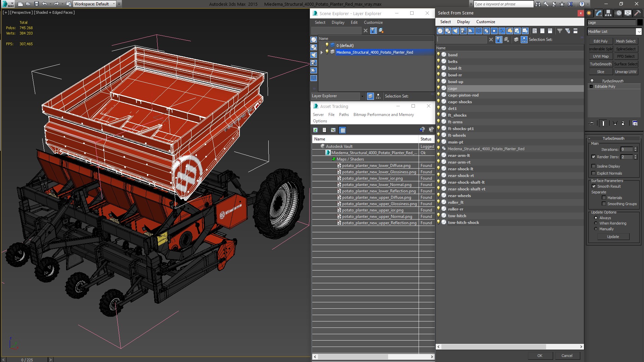
Task: Click Configure Modifier Sets icon
Action: (x=635, y=123)
